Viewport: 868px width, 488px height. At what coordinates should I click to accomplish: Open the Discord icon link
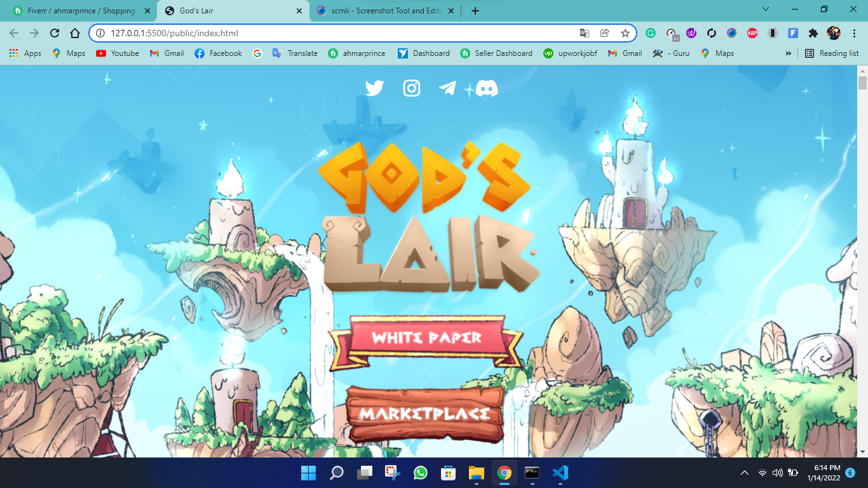487,88
